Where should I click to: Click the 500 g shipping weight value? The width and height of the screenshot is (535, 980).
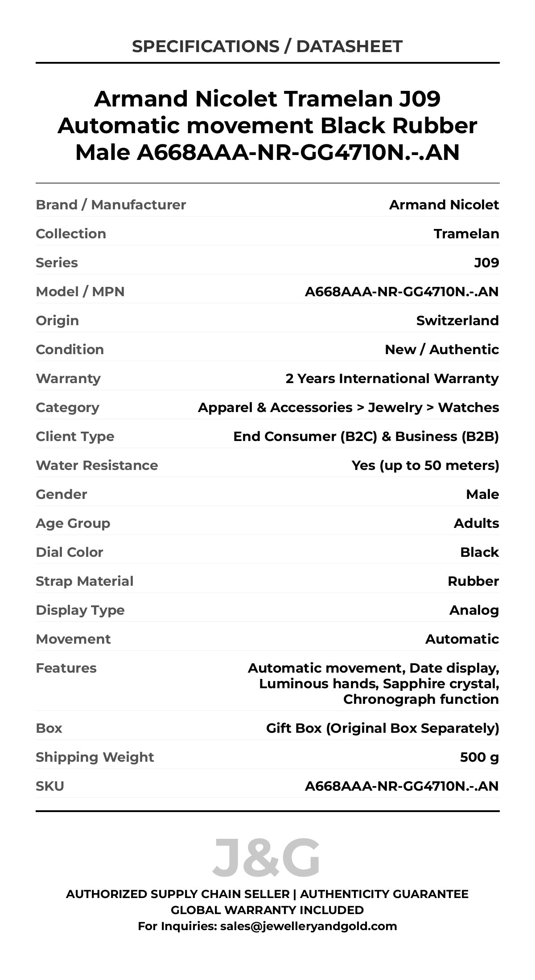(479, 757)
